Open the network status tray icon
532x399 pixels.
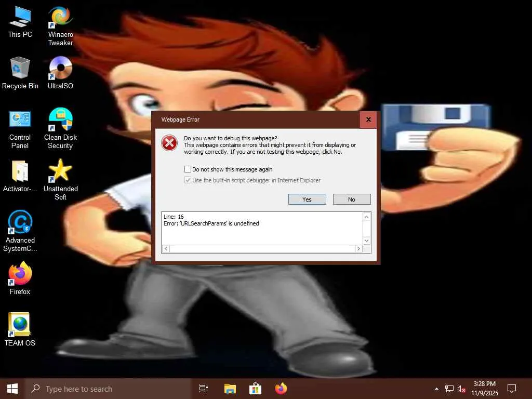(449, 389)
